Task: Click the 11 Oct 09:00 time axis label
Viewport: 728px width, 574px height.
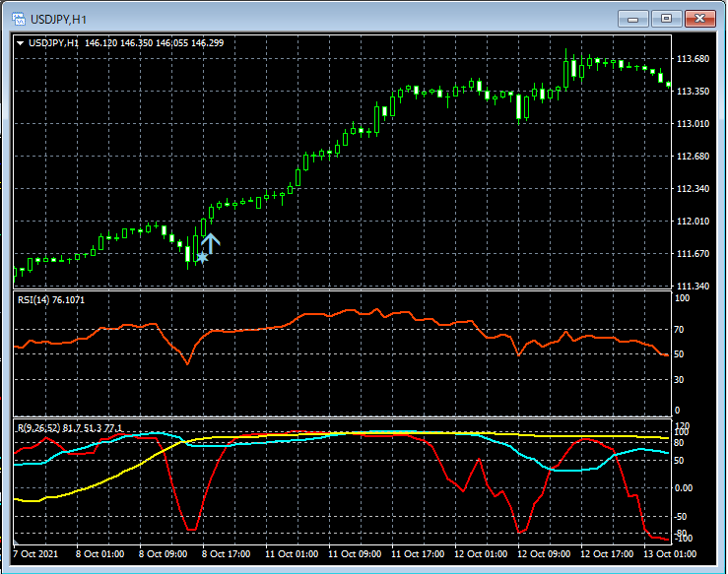Action: [x=355, y=554]
